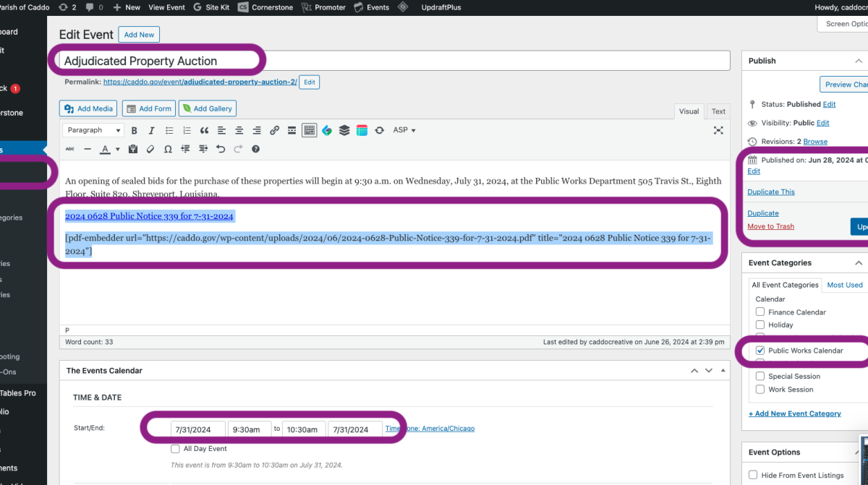Screen dimensions: 868x485
Task: Click the Add Media button
Action: (89, 108)
